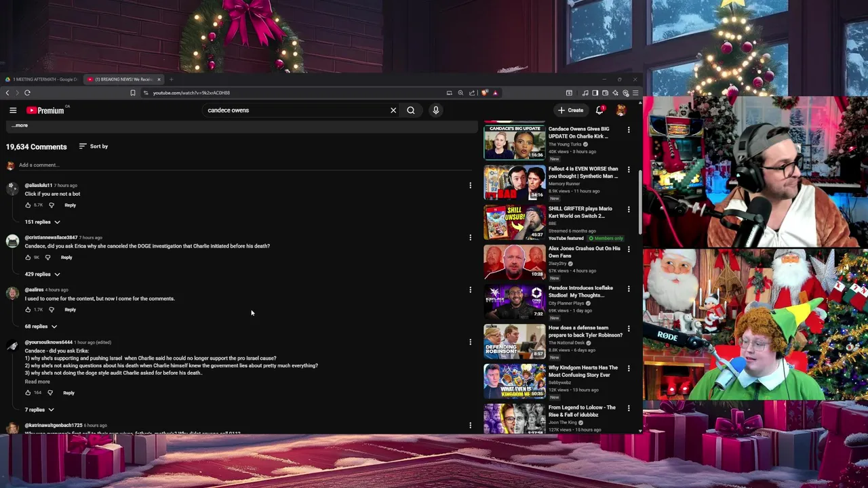The image size is (868, 488).
Task: Clear the search box with the X
Action: pos(393,110)
